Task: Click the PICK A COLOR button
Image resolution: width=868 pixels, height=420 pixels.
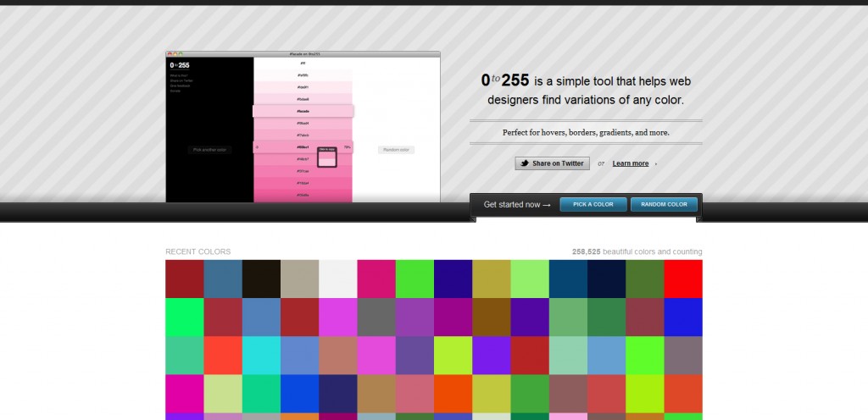Action: (x=593, y=204)
